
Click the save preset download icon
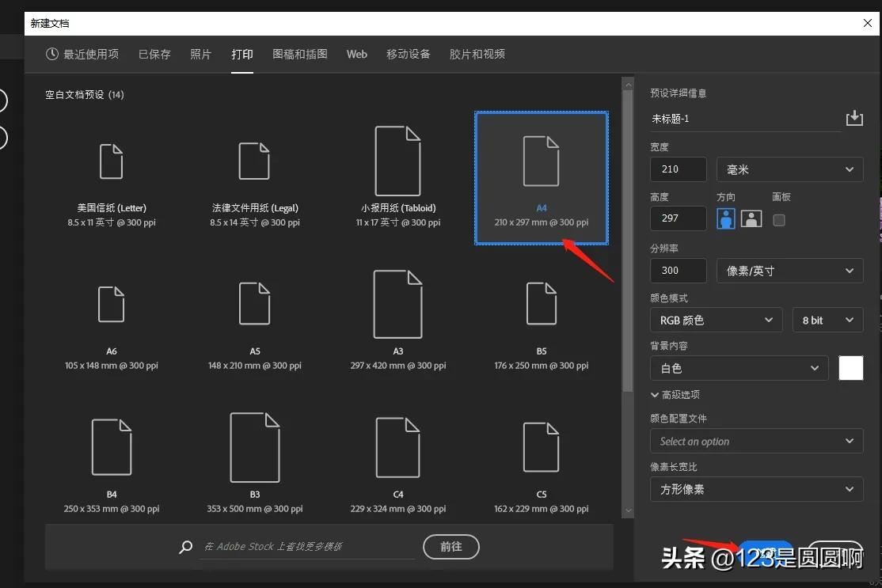[x=854, y=118]
